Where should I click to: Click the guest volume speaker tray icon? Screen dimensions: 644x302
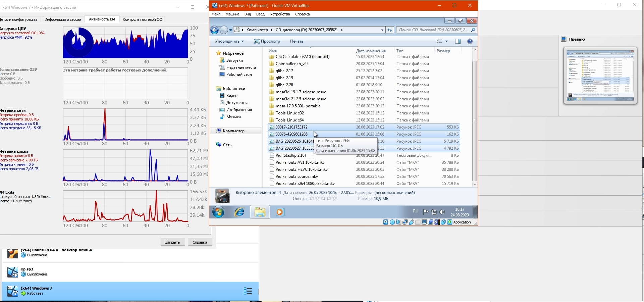click(x=442, y=212)
